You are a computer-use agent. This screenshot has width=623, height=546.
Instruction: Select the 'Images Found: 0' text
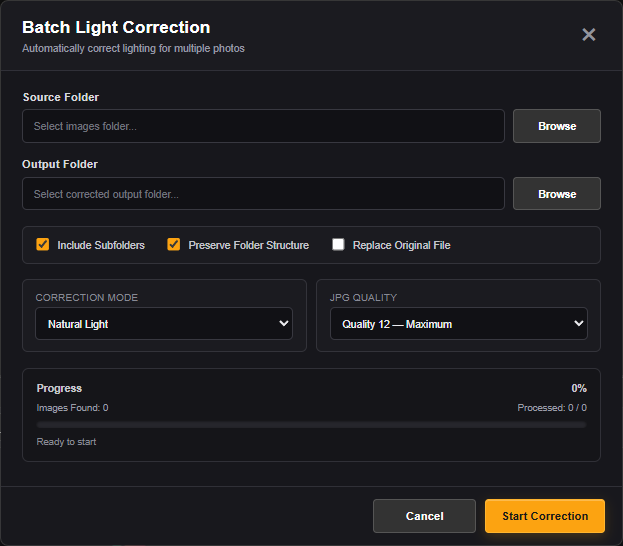click(72, 408)
